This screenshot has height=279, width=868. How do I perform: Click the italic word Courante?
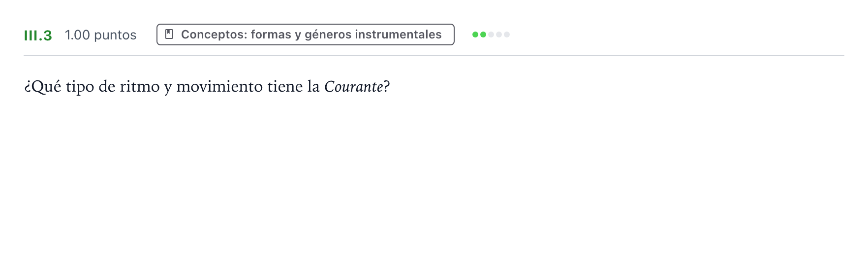(x=353, y=87)
